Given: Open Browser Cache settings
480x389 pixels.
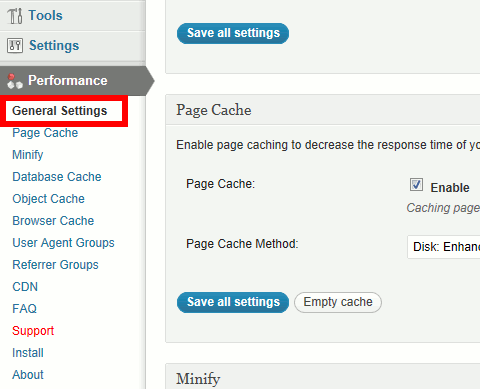Looking at the screenshot, I should pyautogui.click(x=53, y=221).
